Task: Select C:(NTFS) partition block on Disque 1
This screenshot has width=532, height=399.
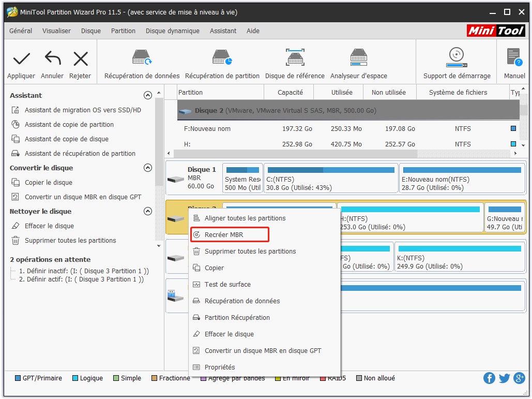Action: 331,178
